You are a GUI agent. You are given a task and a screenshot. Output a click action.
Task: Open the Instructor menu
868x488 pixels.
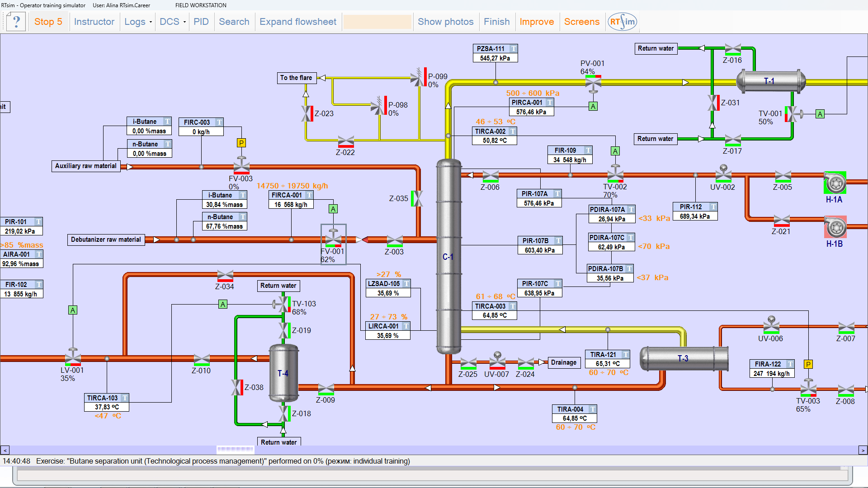pyautogui.click(x=94, y=22)
